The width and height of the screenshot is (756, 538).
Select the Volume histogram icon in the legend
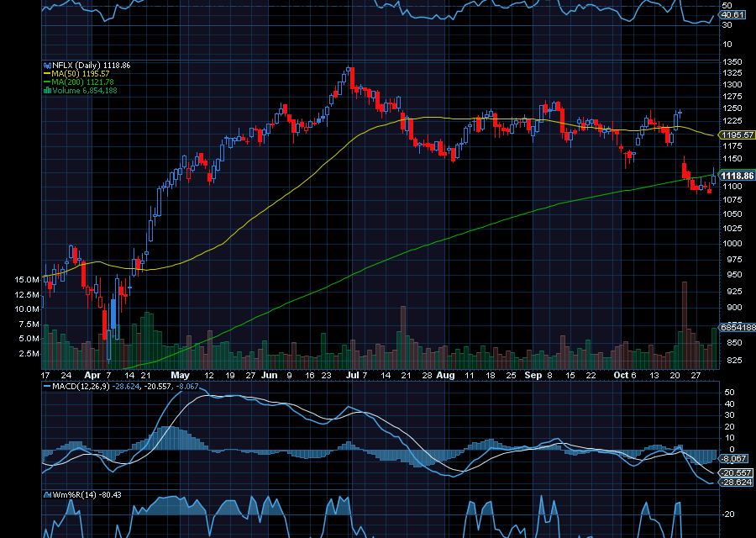(x=48, y=88)
